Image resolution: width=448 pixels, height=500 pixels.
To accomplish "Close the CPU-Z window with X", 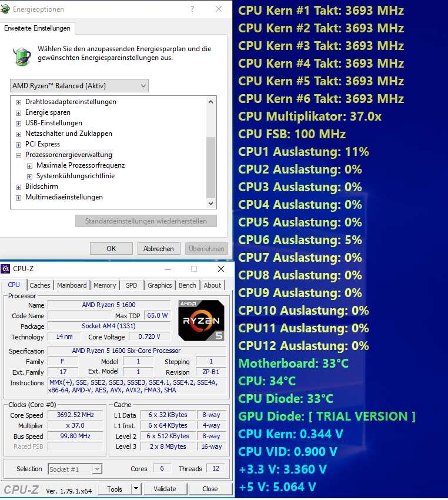I will pos(221,269).
